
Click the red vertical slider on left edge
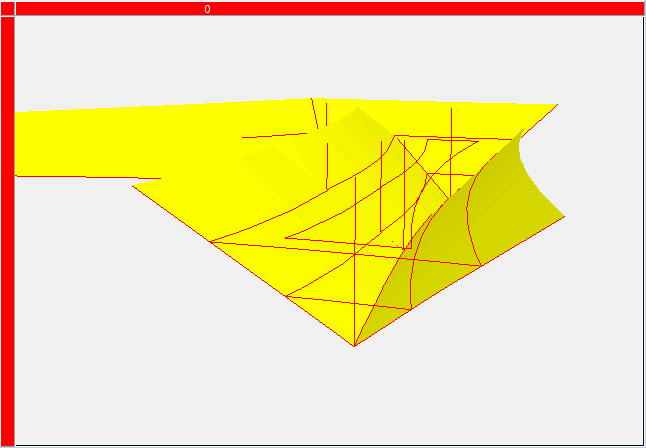[8, 230]
